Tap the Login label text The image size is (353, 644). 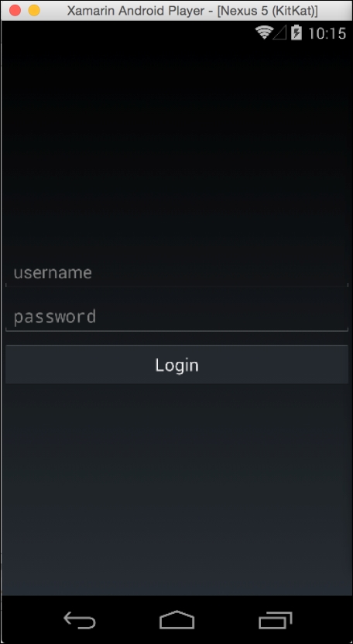pos(177,365)
